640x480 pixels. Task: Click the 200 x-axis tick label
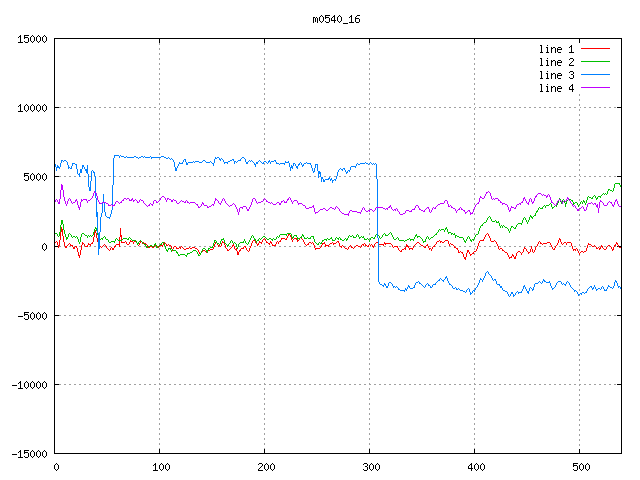pyautogui.click(x=265, y=467)
